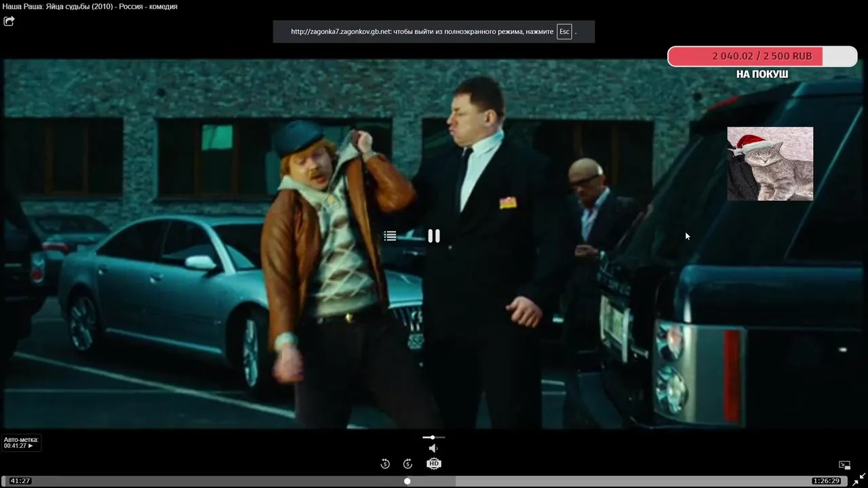Click the movie title text
This screenshot has width=868, height=488.
click(90, 7)
